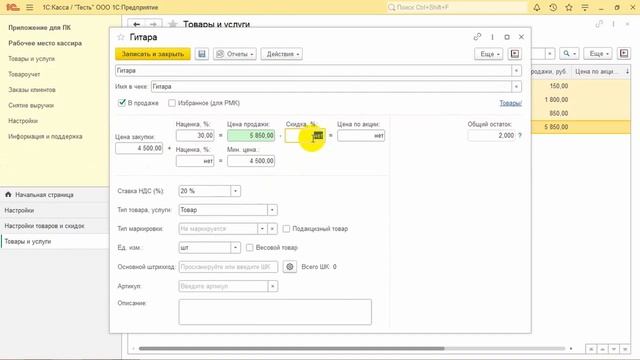Uncheck В продаже checkbox
Viewport: 640px width, 360px height.
(122, 103)
